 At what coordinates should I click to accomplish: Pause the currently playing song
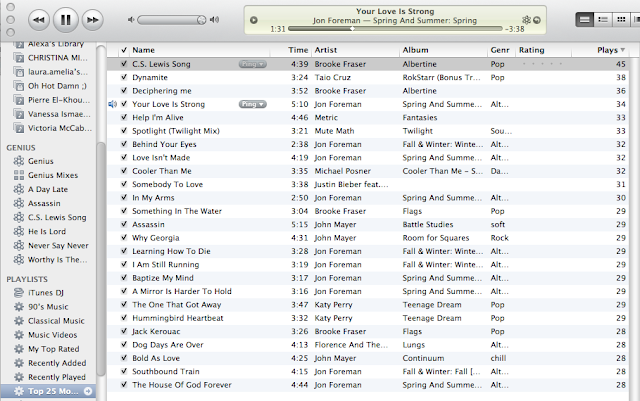point(66,20)
